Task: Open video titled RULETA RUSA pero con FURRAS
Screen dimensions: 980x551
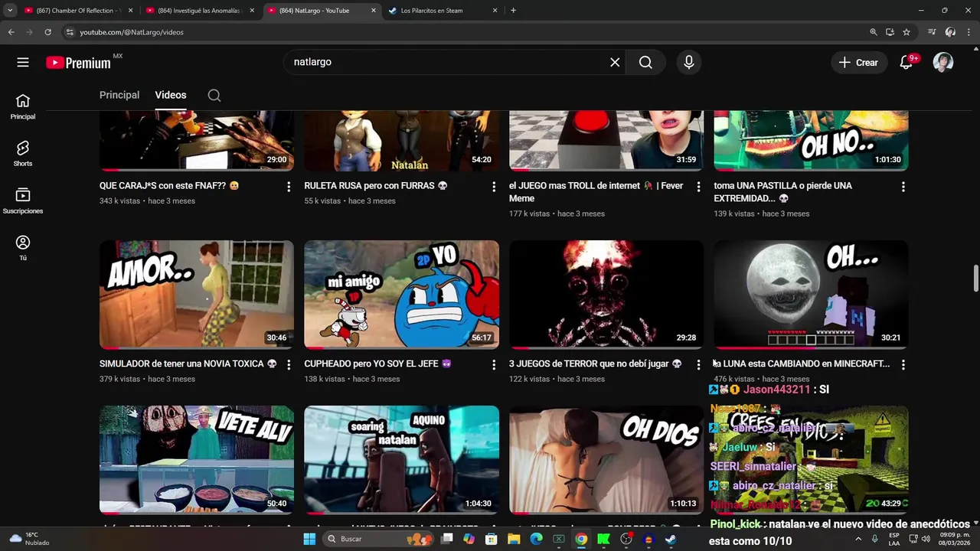Action: coord(376,185)
